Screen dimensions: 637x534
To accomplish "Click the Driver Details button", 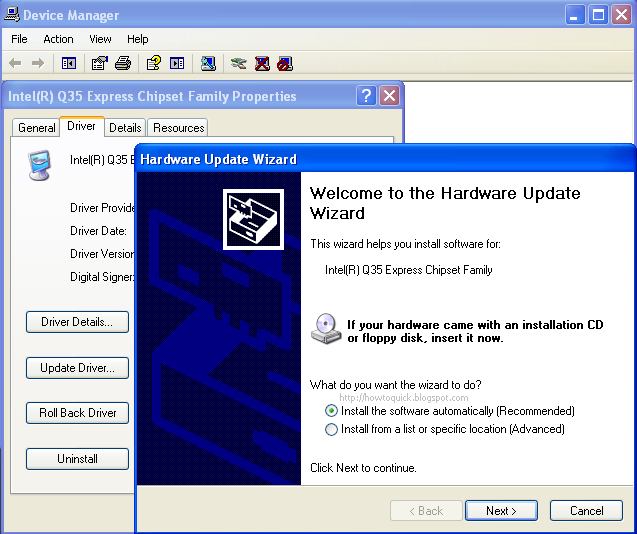I will (77, 322).
